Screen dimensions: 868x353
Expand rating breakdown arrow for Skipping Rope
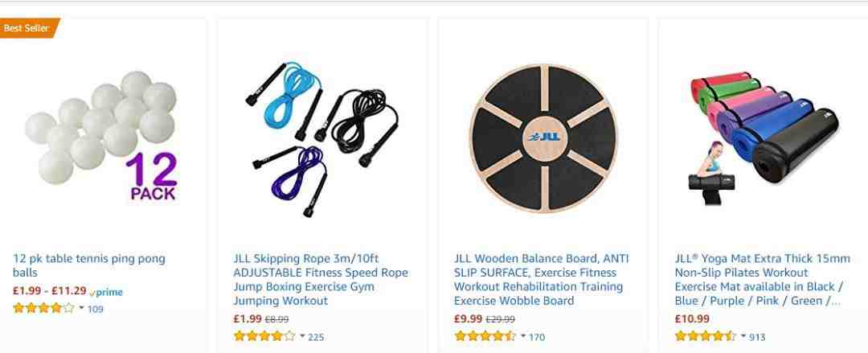pos(302,336)
